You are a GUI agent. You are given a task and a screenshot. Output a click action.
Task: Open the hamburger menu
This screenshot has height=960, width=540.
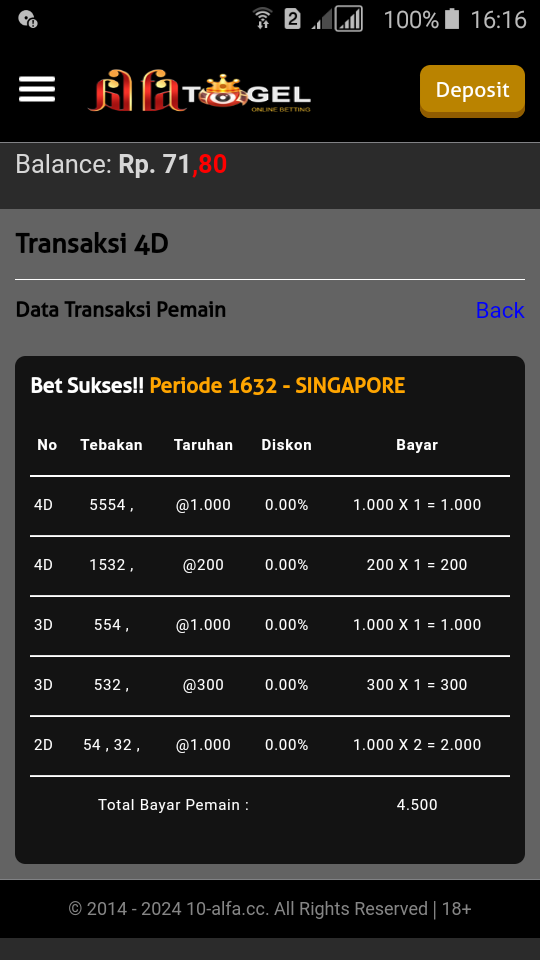tap(37, 90)
